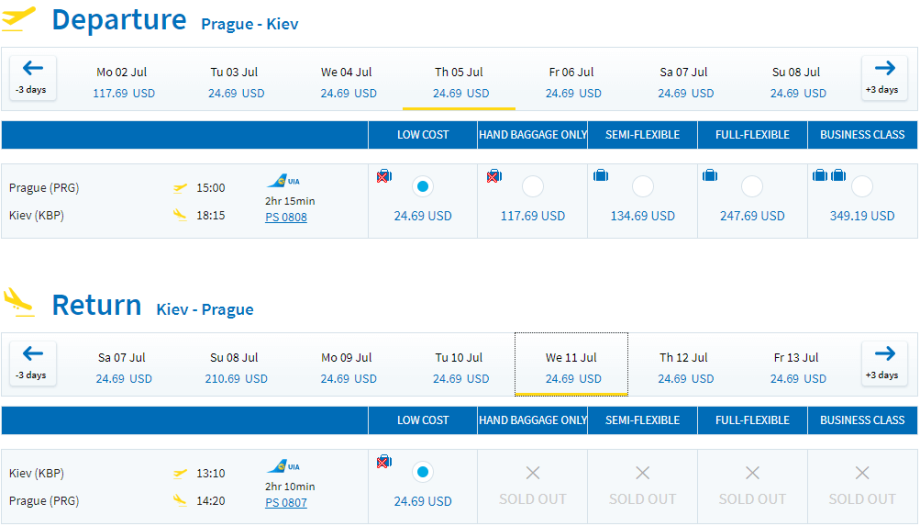Select return Low Cost 24.69 USD fare
The height and width of the screenshot is (526, 920).
pos(423,472)
